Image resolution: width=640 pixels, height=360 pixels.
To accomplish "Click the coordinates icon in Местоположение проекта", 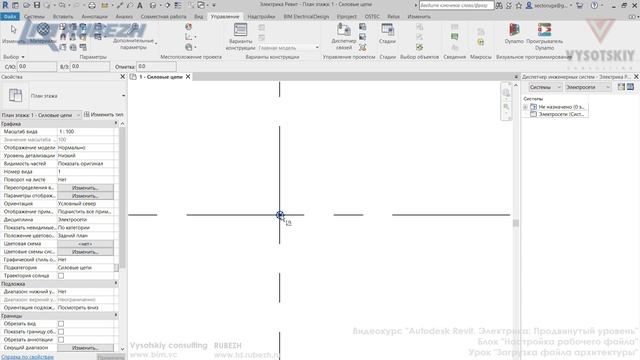I will [x=188, y=37].
